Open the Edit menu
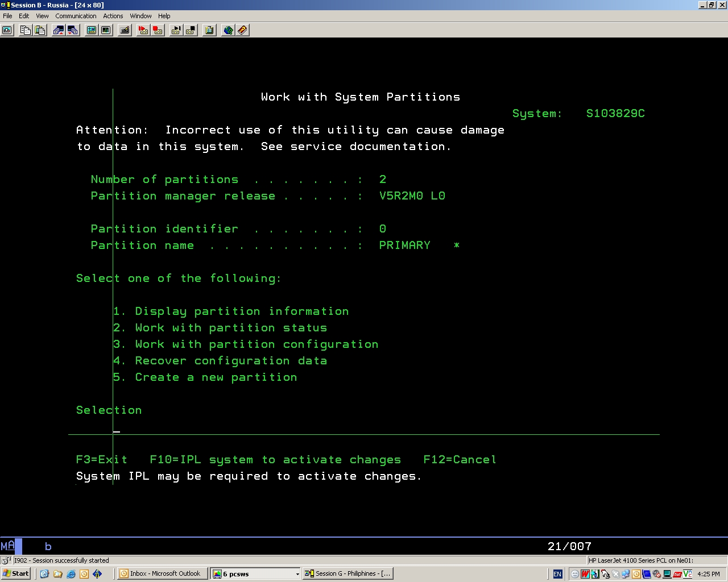728x582 pixels. 24,16
